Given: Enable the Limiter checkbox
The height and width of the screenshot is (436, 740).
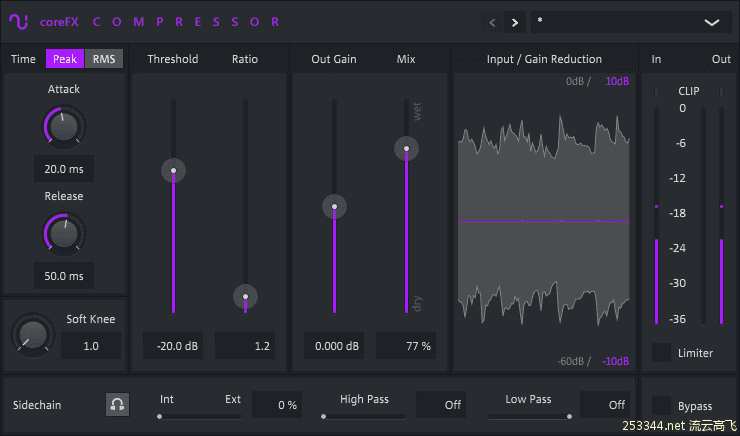Looking at the screenshot, I should point(661,352).
